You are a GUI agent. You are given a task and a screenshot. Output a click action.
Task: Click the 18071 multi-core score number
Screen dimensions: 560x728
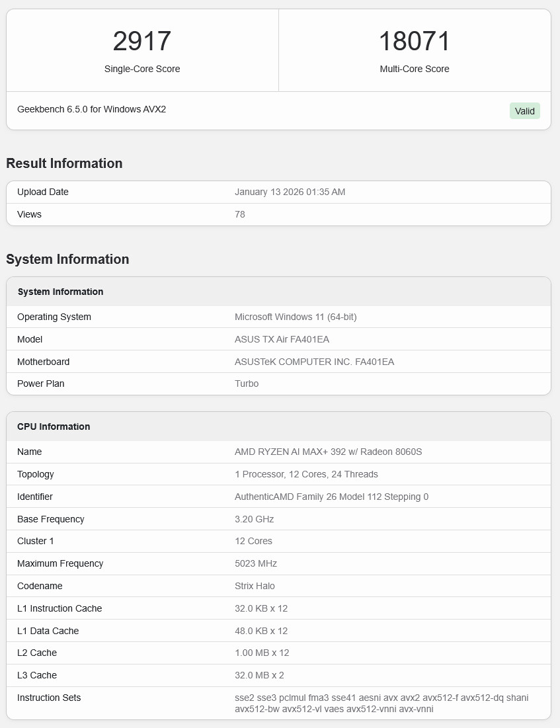point(414,41)
